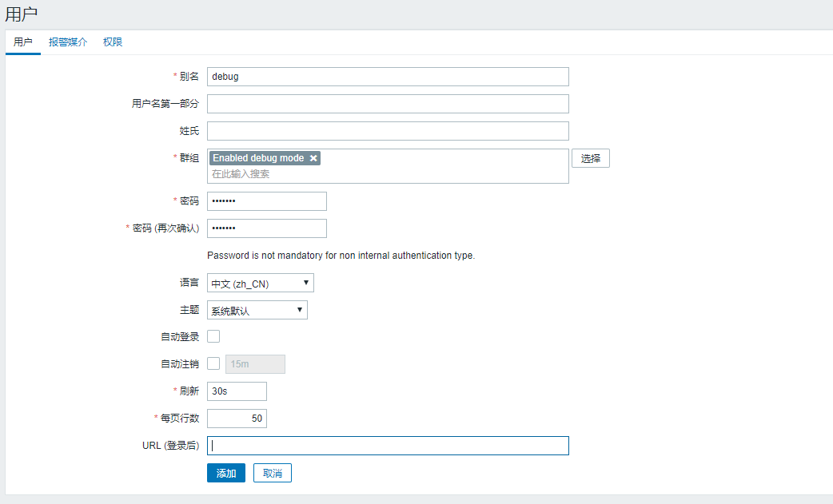
Task: Select the 用户 tab
Action: (x=22, y=42)
